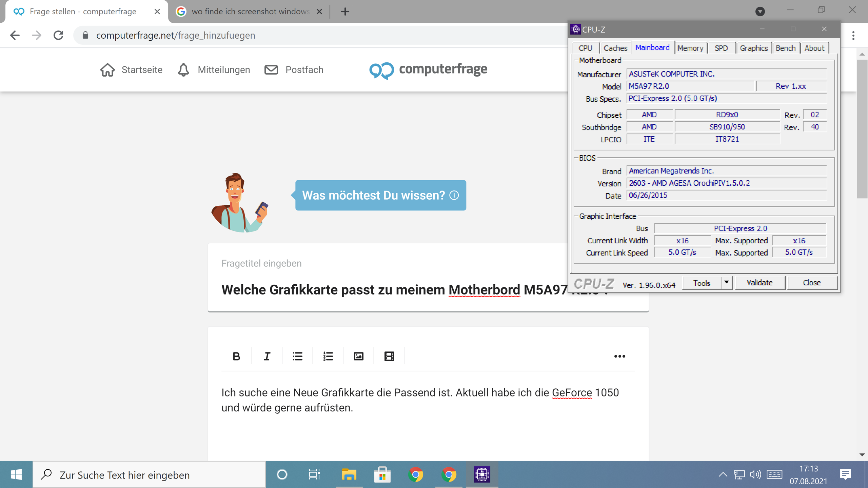This screenshot has width=868, height=488.
Task: Click the Cortana circle on taskbar
Action: (282, 474)
